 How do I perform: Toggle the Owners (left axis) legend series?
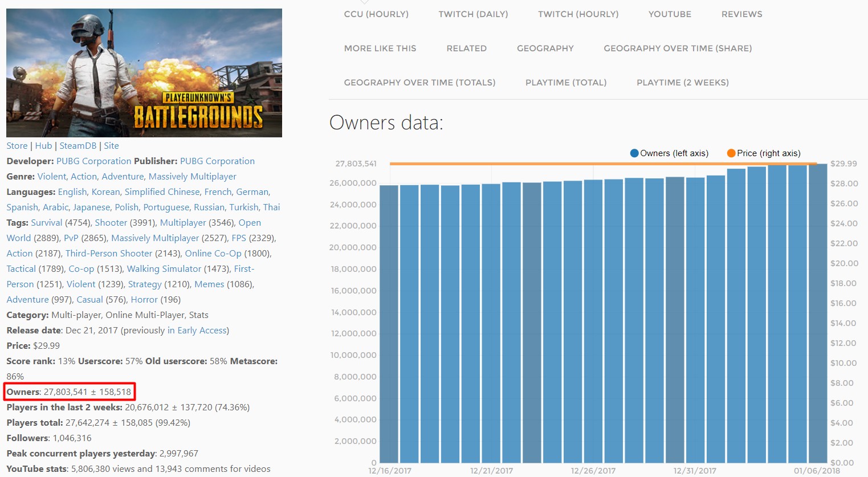(x=669, y=153)
